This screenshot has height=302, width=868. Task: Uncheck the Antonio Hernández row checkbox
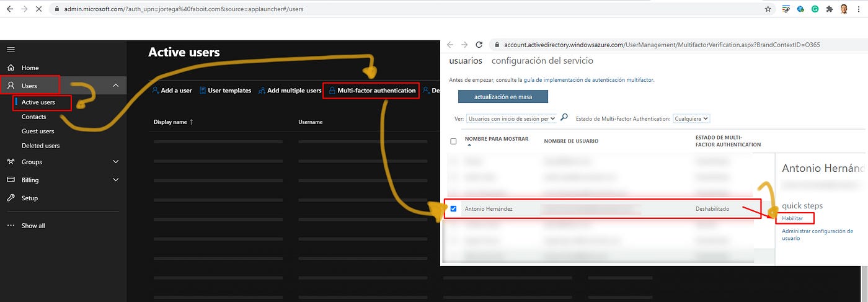453,208
